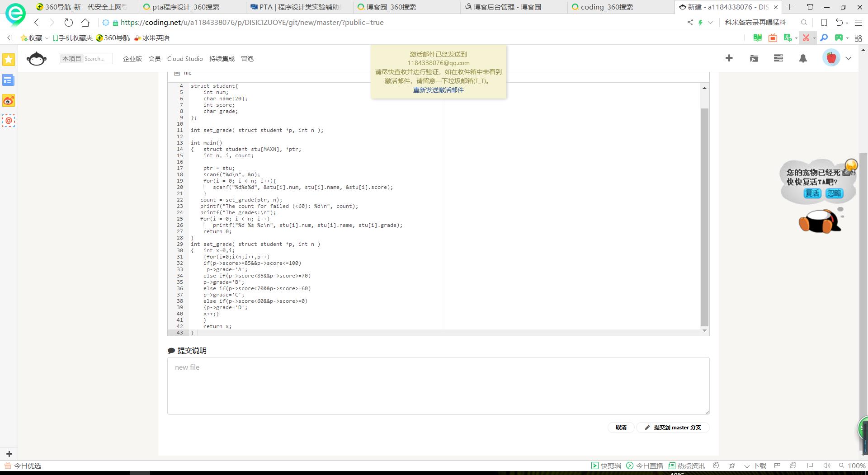Click the 会员 menu item
This screenshot has width=868, height=475.
click(x=155, y=59)
